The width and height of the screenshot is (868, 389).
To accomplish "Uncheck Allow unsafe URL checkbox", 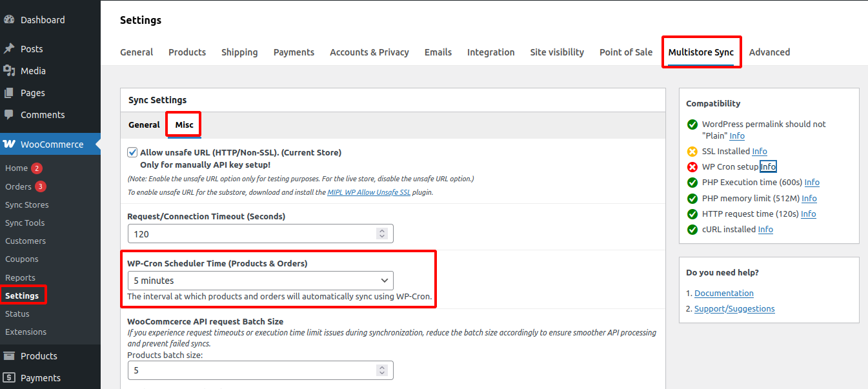I will 132,152.
